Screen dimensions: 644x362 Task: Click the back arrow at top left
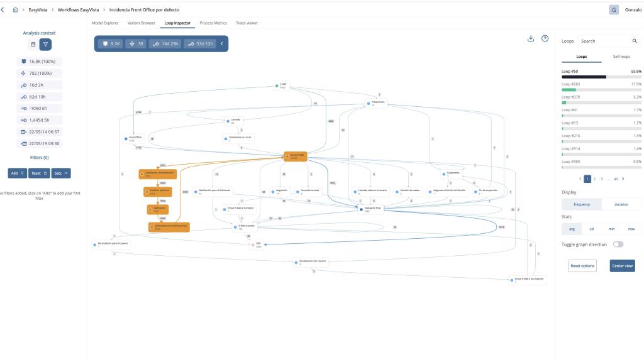click(4, 9)
